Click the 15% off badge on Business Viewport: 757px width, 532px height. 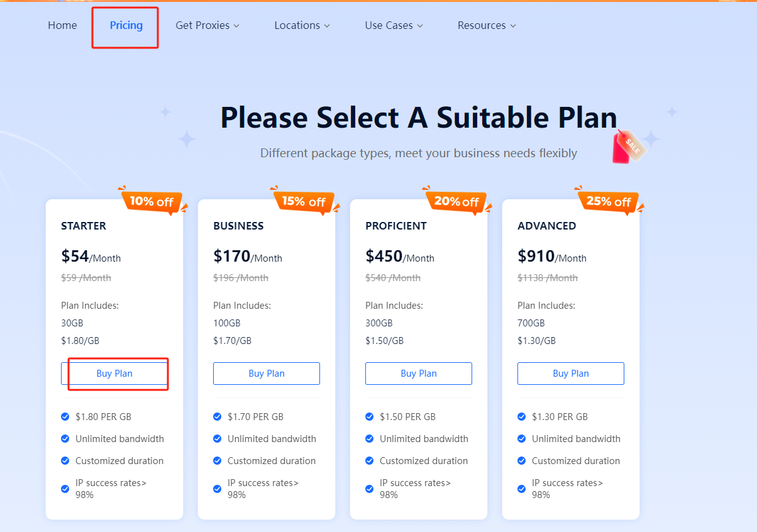(304, 202)
